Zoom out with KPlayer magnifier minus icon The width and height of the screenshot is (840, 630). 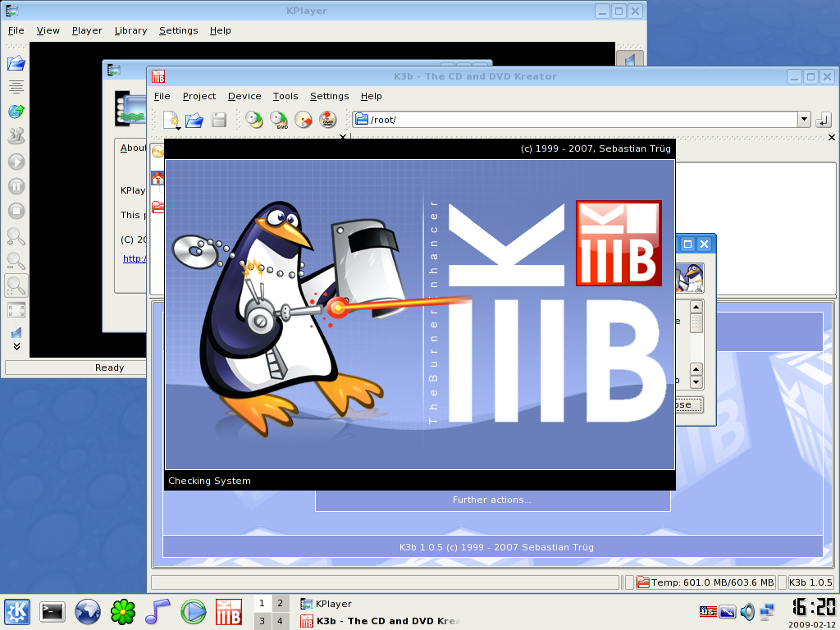click(16, 260)
